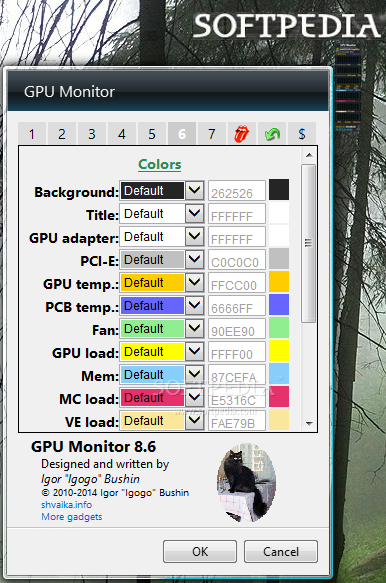386x583 pixels.
Task: Switch to settings tab 1
Action: pos(32,133)
